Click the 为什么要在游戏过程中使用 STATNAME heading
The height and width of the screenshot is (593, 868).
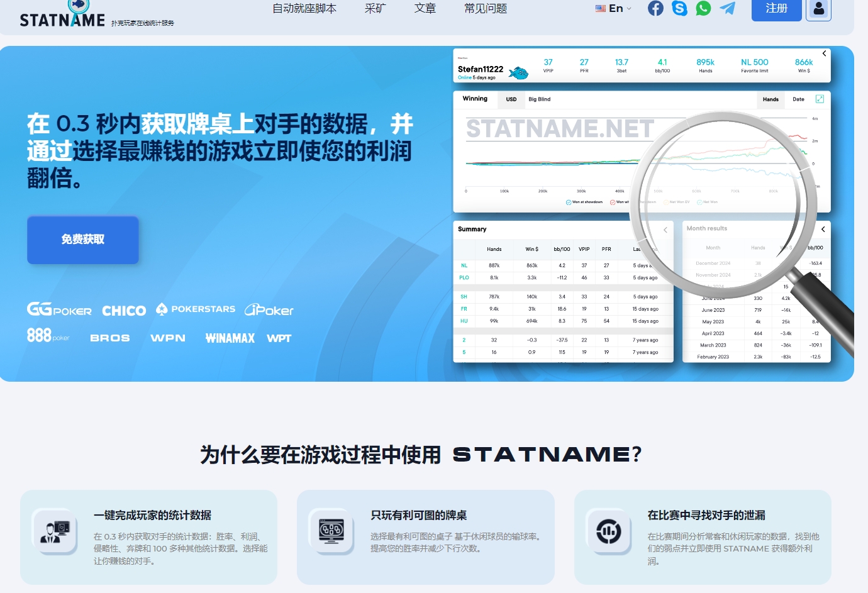pos(421,455)
